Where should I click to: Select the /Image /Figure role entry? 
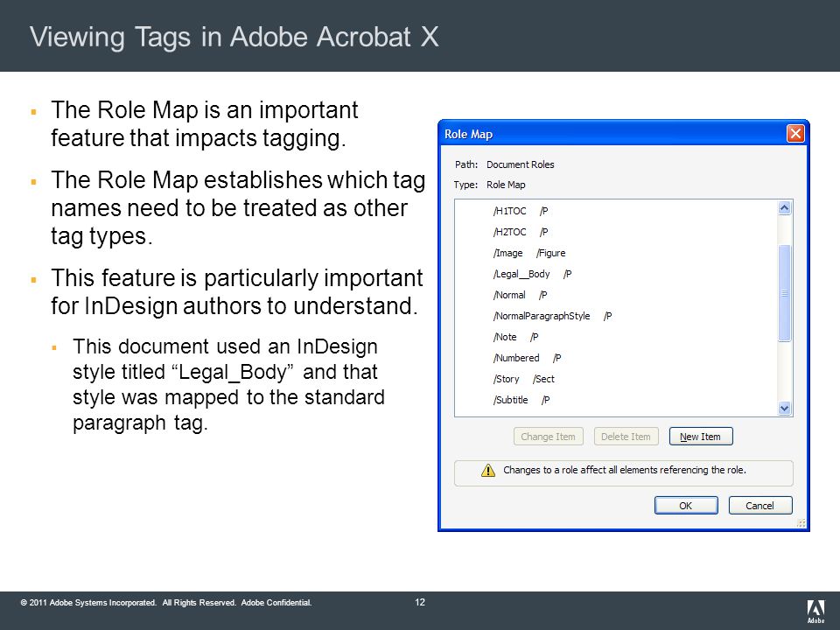[x=528, y=253]
